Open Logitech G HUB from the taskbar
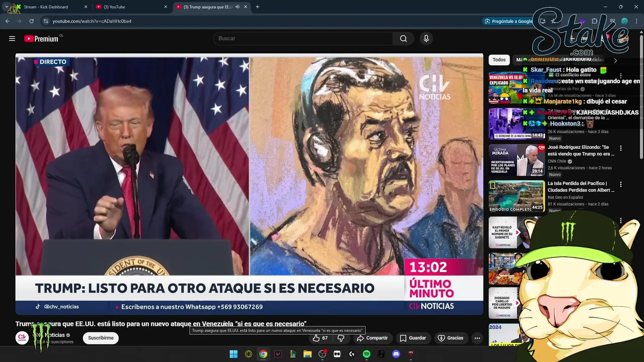The height and width of the screenshot is (362, 644). (x=352, y=354)
